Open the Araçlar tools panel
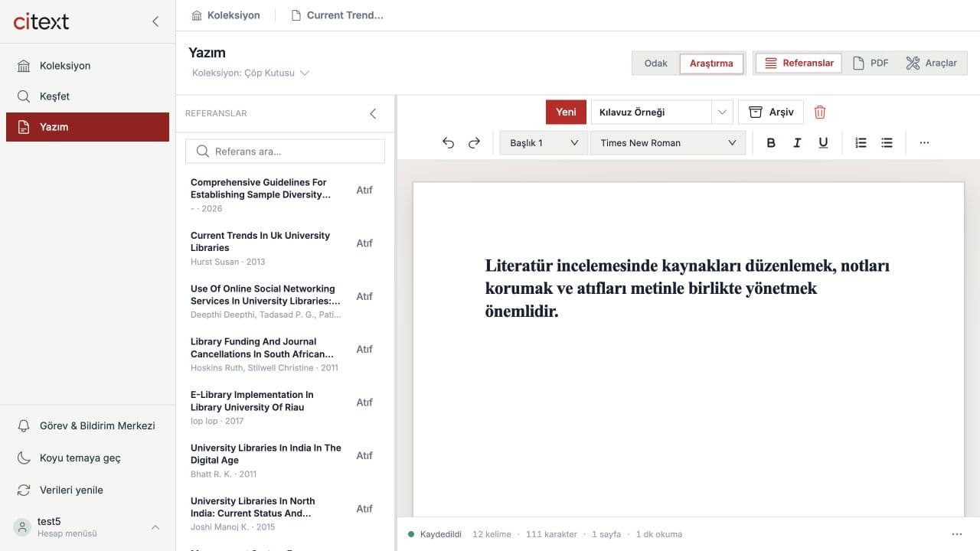The image size is (980, 551). click(931, 63)
